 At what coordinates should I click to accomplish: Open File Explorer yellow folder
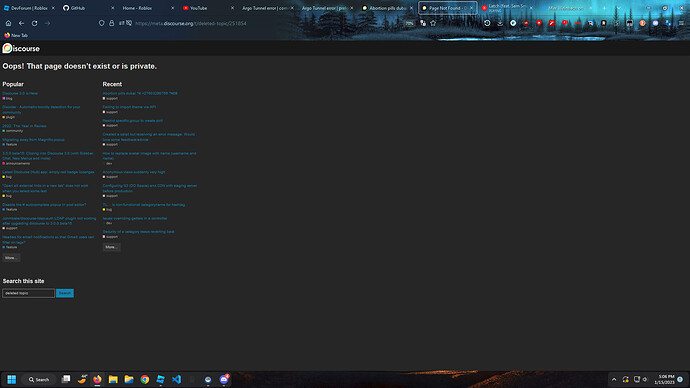(113, 379)
